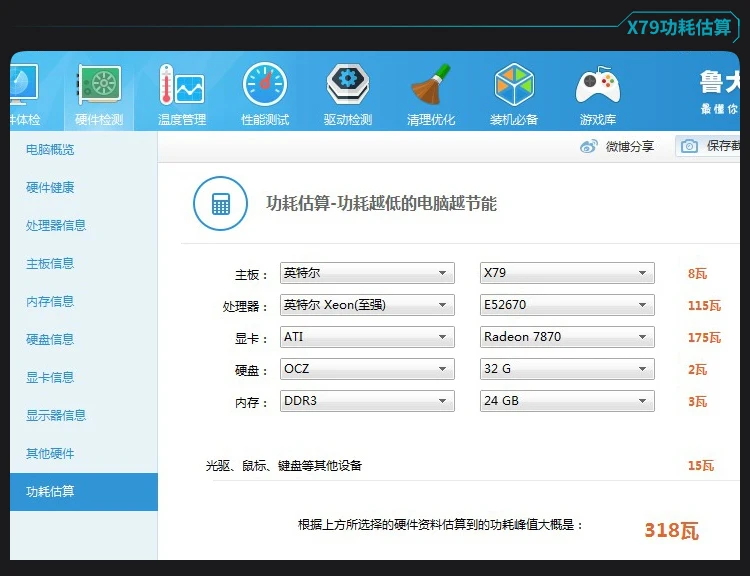Click the 游戏库 tab label

598,120
